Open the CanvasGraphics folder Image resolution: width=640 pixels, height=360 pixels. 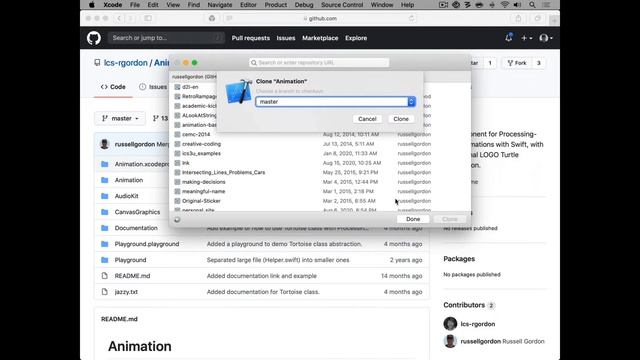pos(137,212)
